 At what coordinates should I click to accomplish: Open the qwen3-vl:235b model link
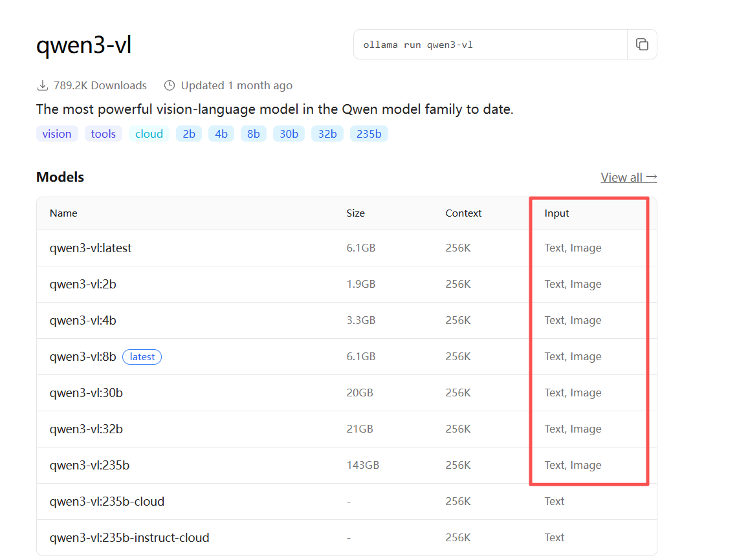pyautogui.click(x=89, y=465)
